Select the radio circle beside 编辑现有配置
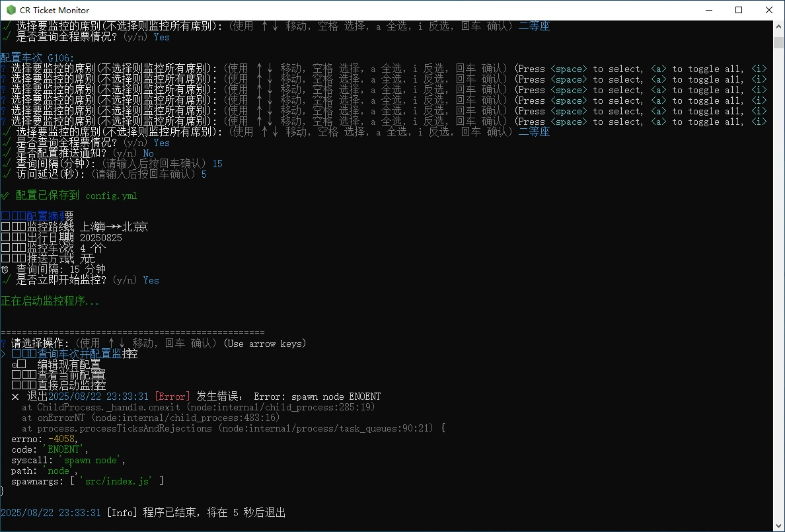This screenshot has height=532, width=785. tap(15, 365)
